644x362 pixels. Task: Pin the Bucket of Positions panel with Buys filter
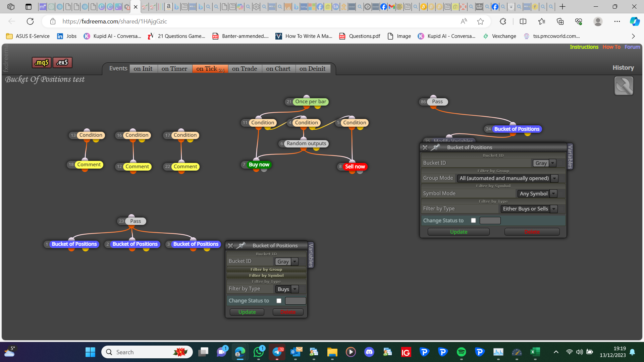pyautogui.click(x=241, y=245)
